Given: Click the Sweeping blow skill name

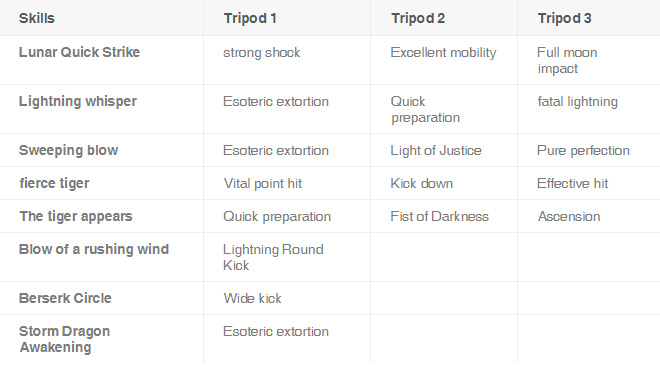Looking at the screenshot, I should 69,150.
